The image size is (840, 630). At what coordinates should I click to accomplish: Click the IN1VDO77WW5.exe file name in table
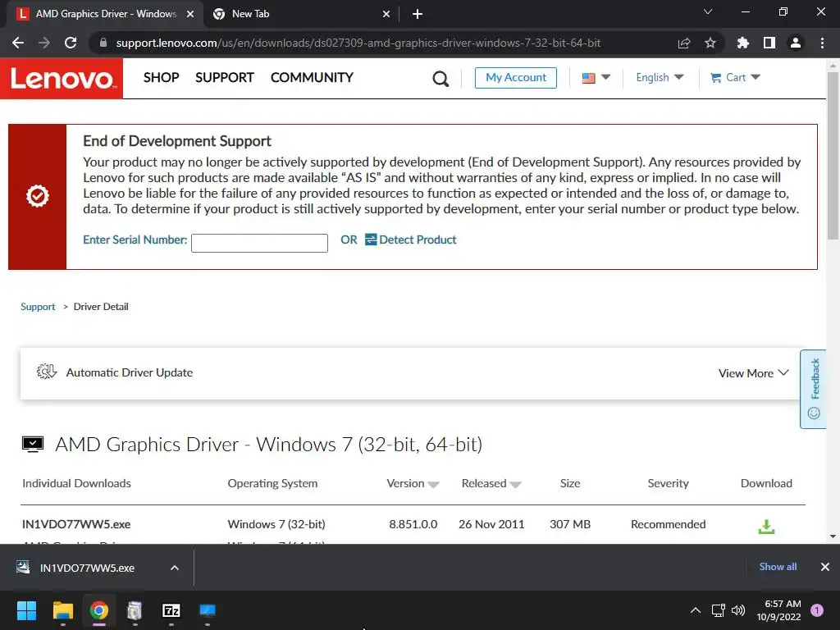(x=76, y=524)
